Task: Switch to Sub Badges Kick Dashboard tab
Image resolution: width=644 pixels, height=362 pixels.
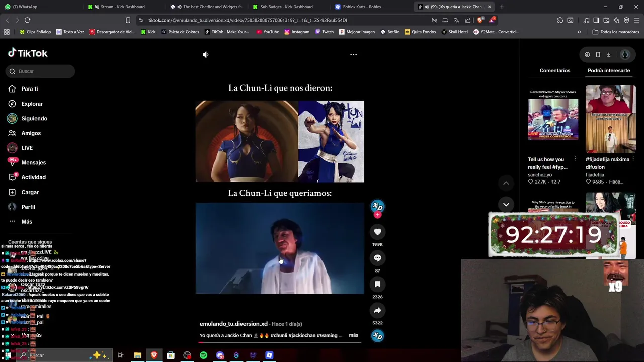Action: [x=289, y=7]
